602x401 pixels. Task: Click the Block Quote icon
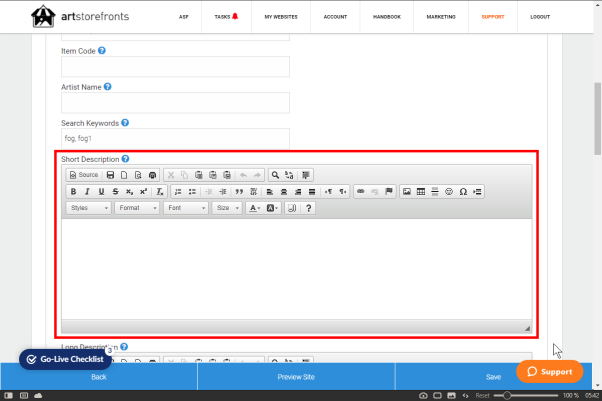coord(239,192)
